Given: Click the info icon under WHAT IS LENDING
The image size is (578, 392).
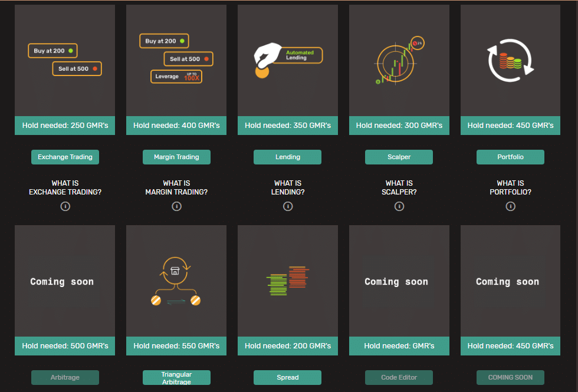Looking at the screenshot, I should pos(288,206).
